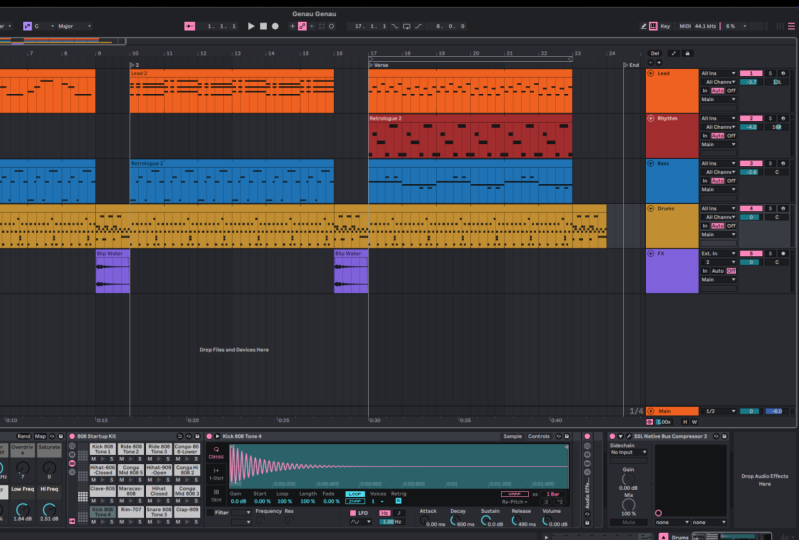This screenshot has width=799, height=540.
Task: Click the MIDI Arrangement Overdub plus icon
Action: click(x=292, y=26)
